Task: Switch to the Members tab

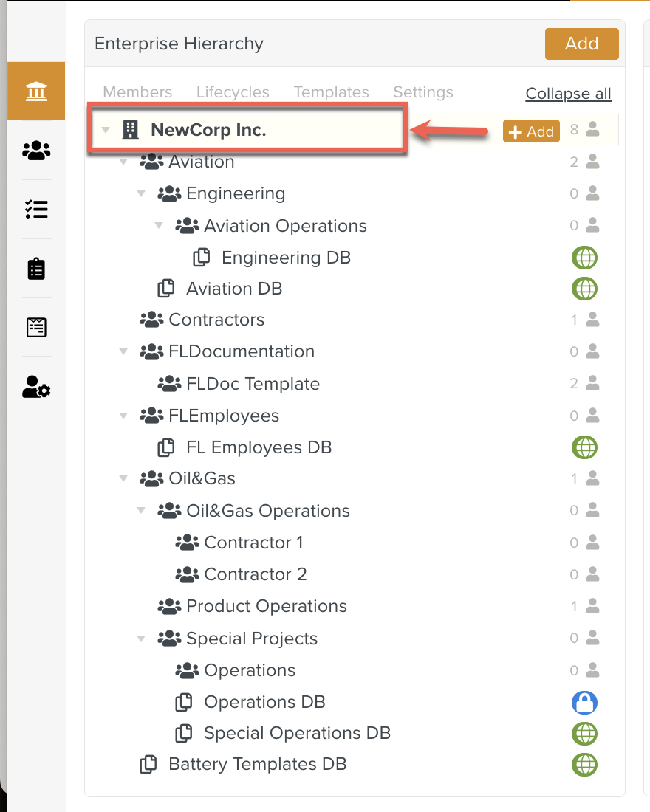Action: 137,92
